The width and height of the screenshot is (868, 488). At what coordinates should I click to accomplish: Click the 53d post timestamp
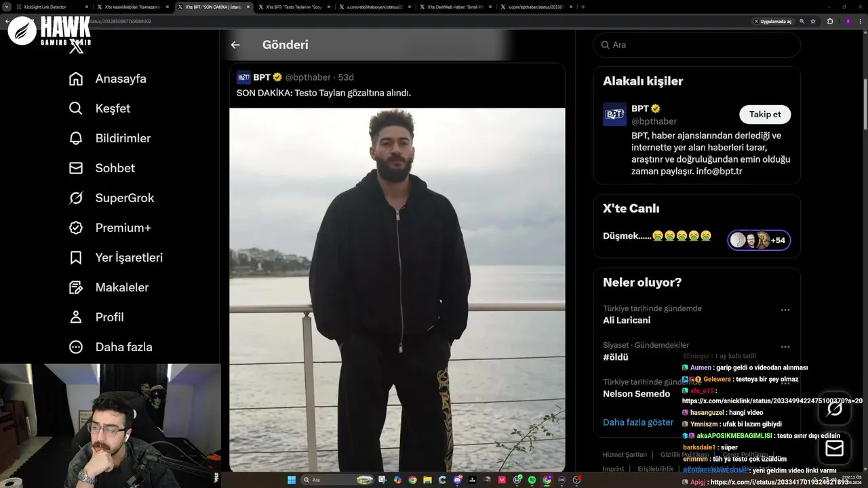tap(346, 77)
